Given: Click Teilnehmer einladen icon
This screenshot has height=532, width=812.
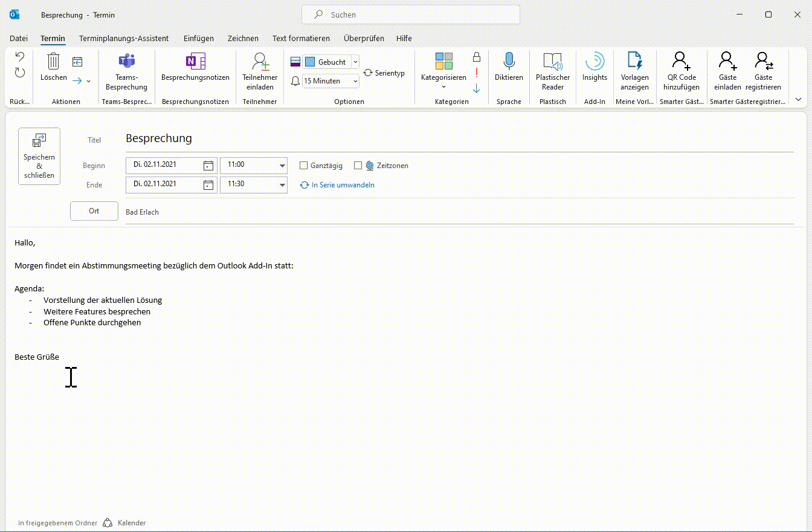Looking at the screenshot, I should coord(260,62).
